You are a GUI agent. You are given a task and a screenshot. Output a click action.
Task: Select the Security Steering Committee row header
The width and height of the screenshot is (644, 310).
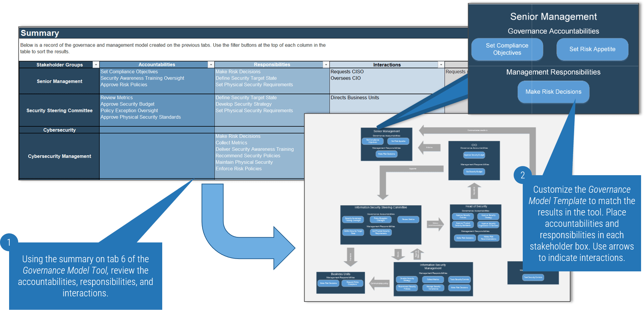pos(59,110)
